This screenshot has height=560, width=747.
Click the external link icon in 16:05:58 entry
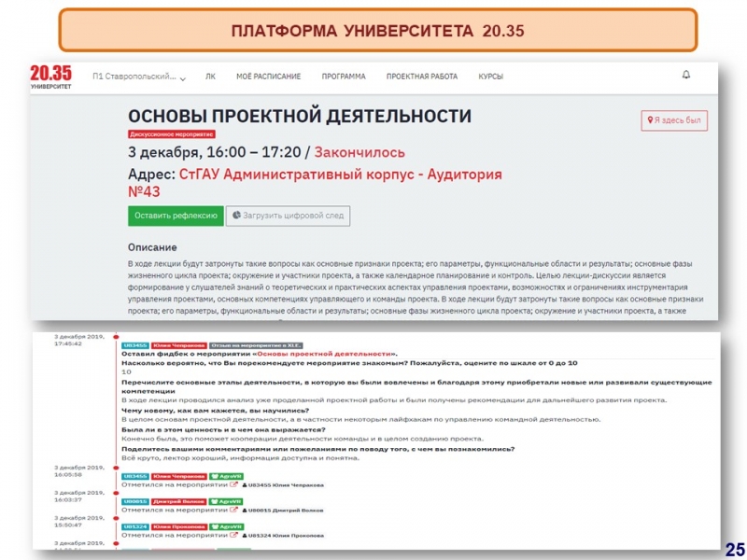coord(233,484)
